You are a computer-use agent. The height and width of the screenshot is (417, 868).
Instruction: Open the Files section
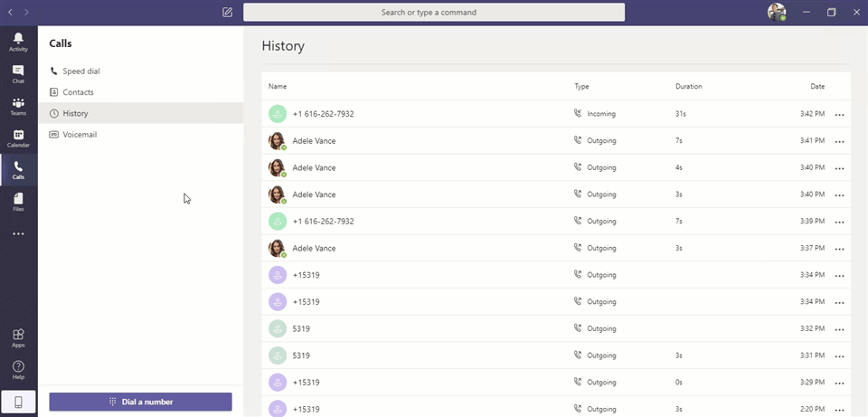[18, 203]
